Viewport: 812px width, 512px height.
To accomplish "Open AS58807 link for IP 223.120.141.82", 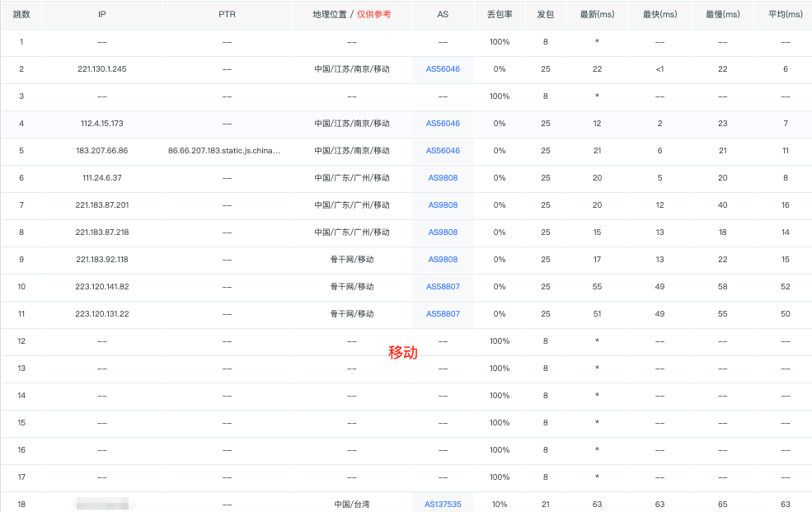I will pyautogui.click(x=443, y=287).
